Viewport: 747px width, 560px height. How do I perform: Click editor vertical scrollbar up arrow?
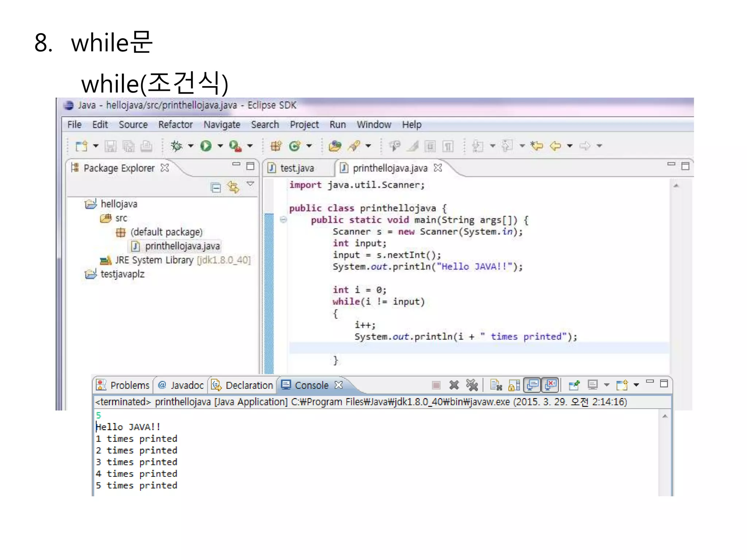676,186
